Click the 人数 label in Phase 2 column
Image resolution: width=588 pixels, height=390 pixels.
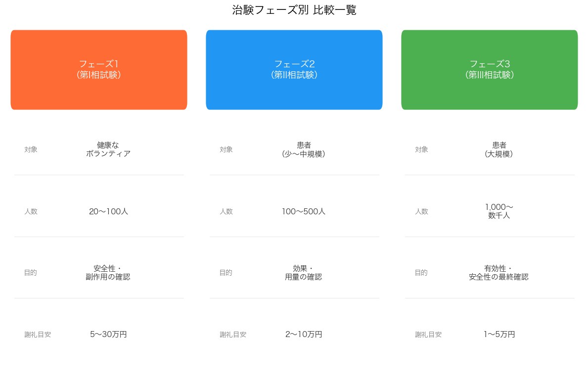[x=226, y=211]
